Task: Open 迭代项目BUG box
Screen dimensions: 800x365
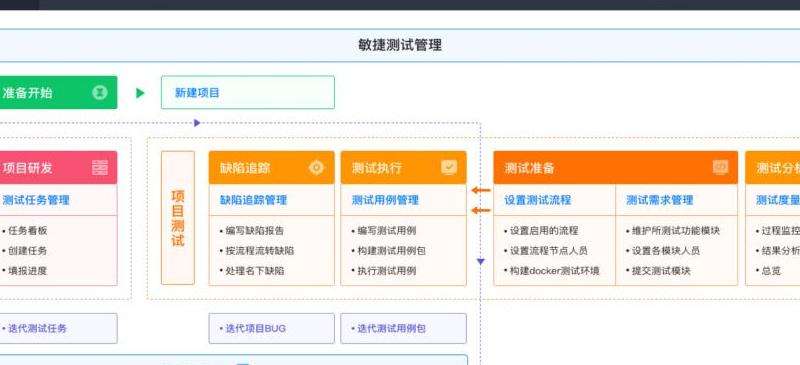Action: coord(271,328)
